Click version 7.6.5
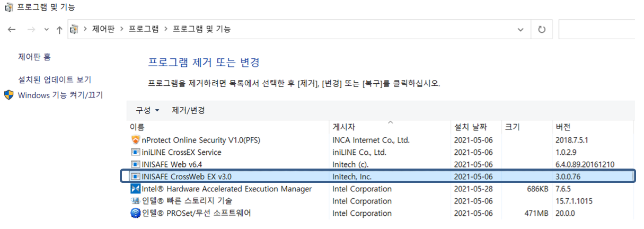644x229 pixels. [x=564, y=189]
